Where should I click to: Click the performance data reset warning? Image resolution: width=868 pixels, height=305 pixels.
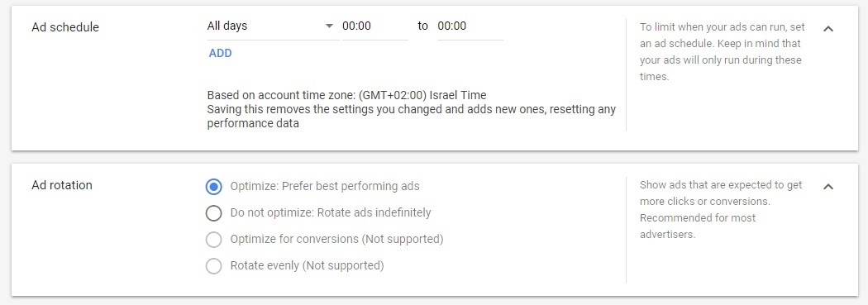(x=412, y=117)
